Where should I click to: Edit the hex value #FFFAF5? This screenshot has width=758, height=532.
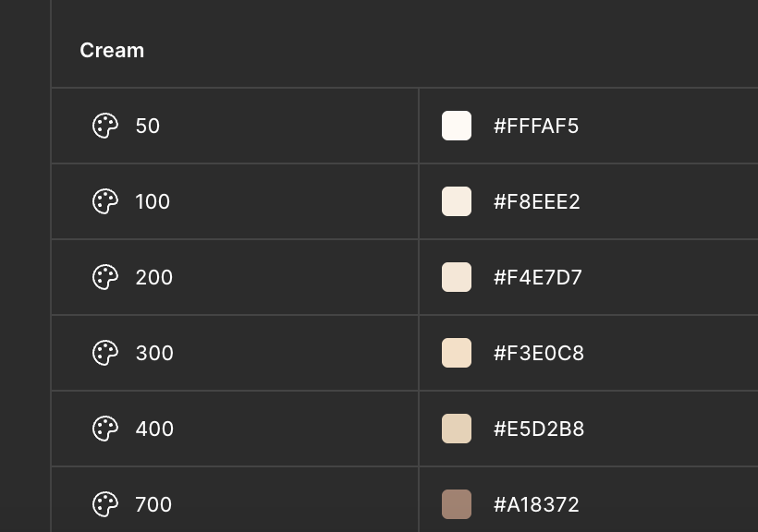point(536,127)
